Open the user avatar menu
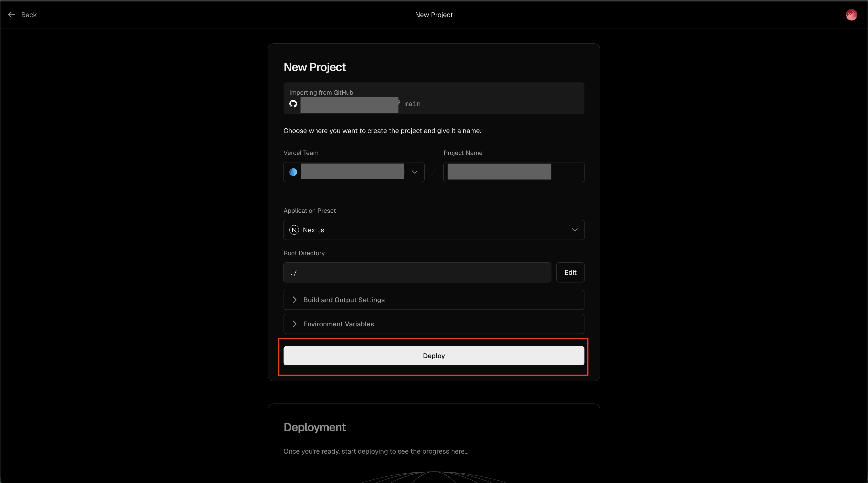Viewport: 868px width, 483px height. tap(851, 15)
